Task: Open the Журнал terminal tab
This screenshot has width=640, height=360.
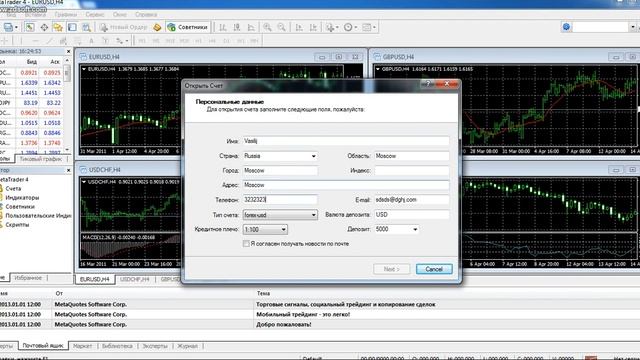Action: 188,346
